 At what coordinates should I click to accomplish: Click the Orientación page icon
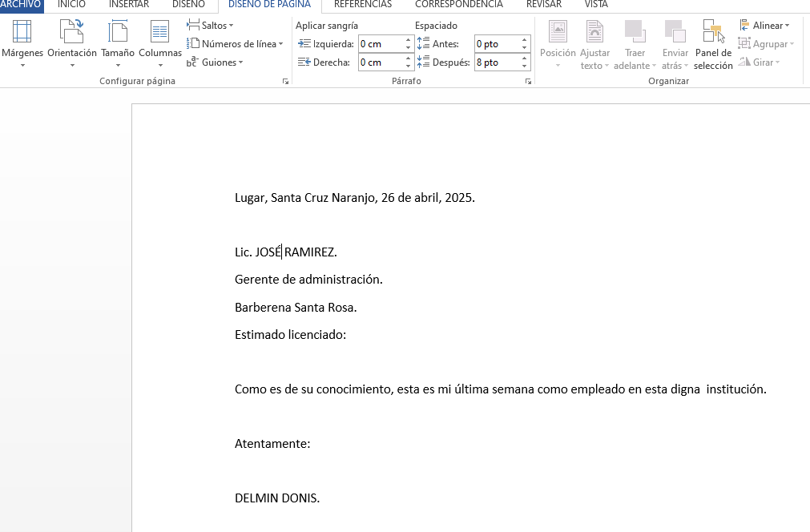point(72,31)
